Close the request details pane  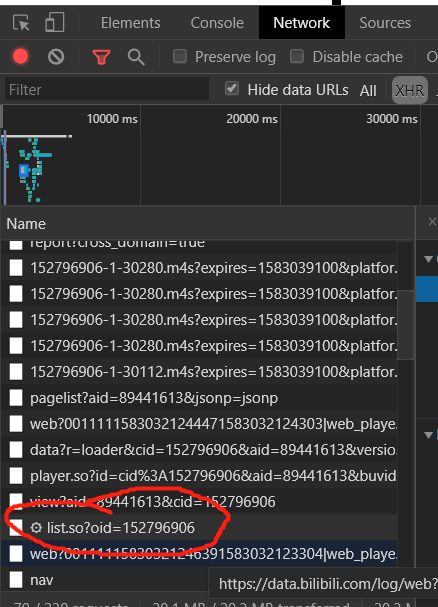[432, 222]
